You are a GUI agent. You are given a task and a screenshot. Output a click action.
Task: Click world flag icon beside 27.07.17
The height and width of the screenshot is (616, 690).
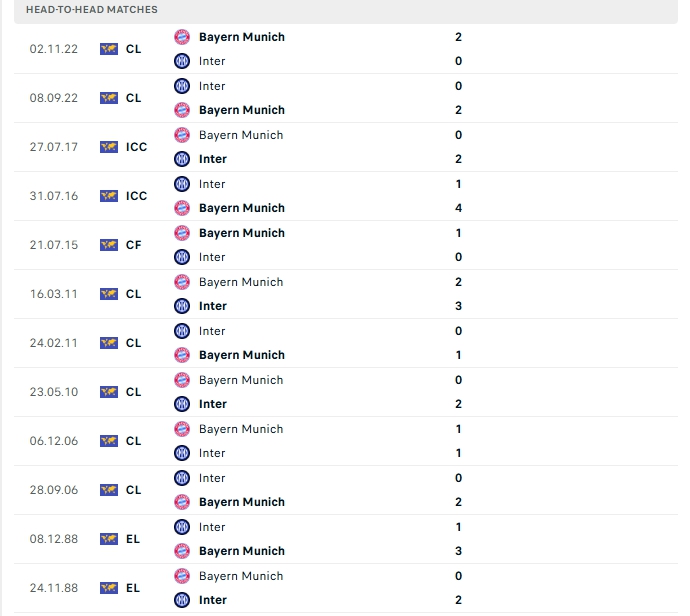109,147
